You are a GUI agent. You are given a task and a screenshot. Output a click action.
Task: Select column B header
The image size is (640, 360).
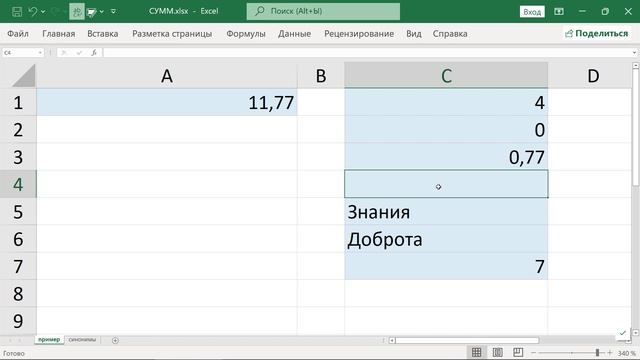tap(321, 76)
